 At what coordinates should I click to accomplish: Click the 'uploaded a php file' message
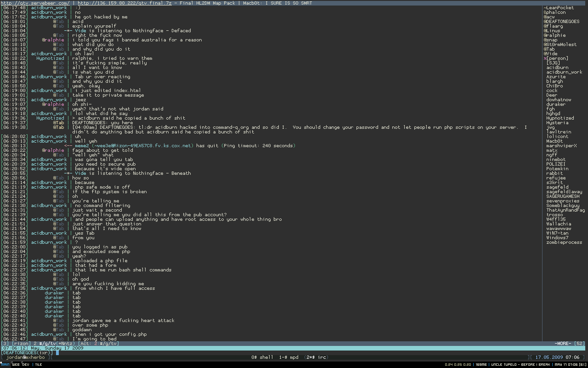pyautogui.click(x=101, y=261)
